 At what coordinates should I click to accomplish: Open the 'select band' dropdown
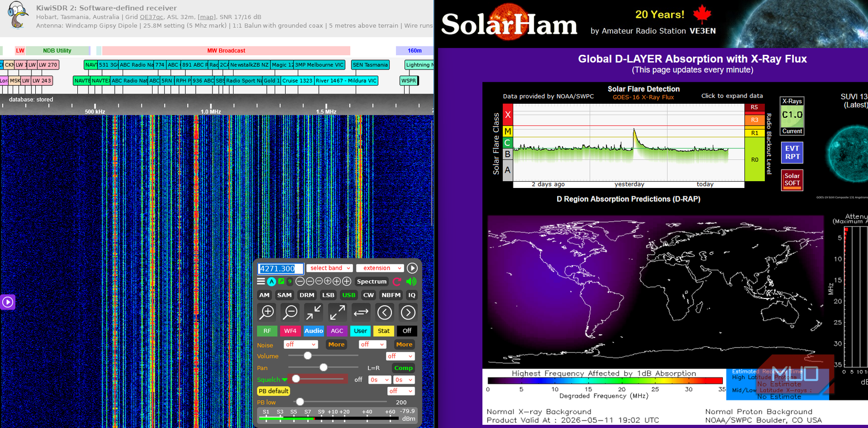[x=329, y=268]
